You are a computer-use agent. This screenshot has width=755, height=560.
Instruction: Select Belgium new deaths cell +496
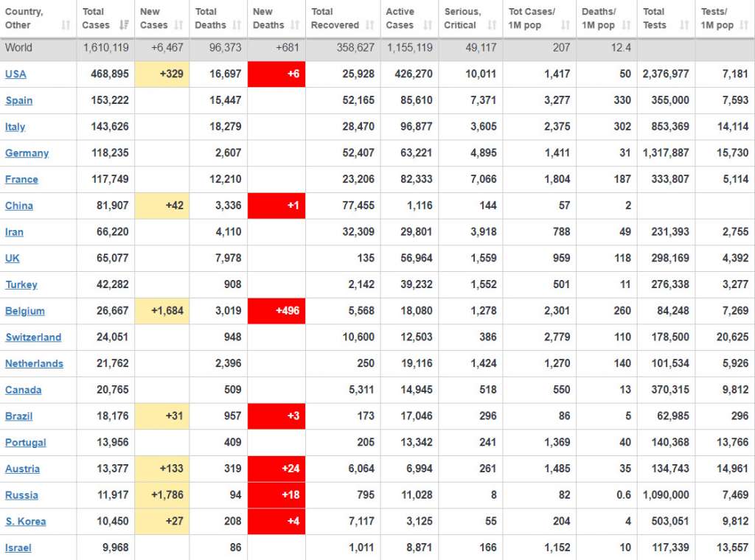click(276, 311)
